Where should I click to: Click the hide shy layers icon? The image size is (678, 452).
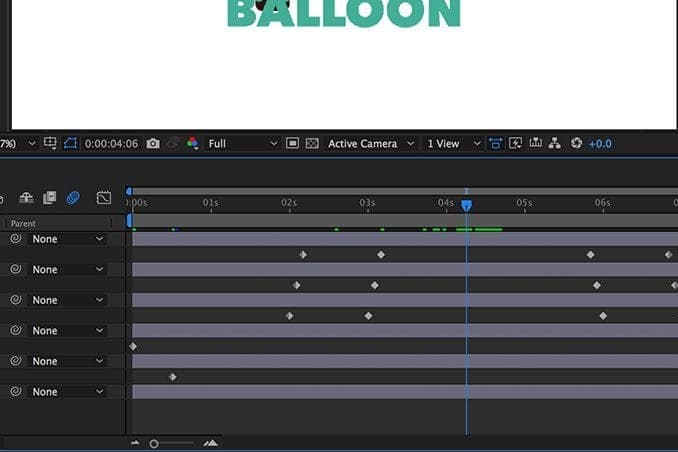pos(26,198)
